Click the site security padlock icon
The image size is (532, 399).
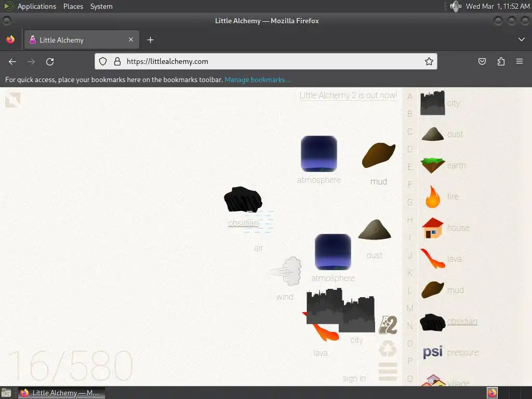pyautogui.click(x=117, y=61)
